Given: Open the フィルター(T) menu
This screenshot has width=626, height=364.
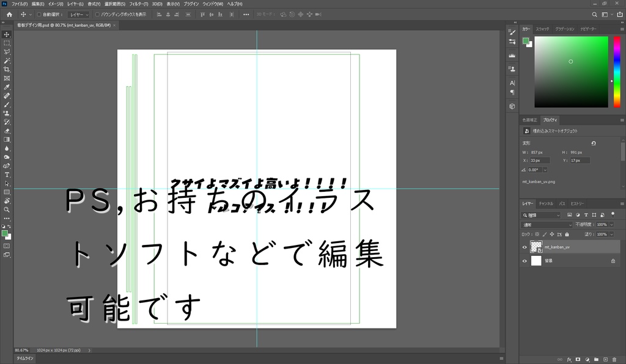Looking at the screenshot, I should tap(139, 4).
